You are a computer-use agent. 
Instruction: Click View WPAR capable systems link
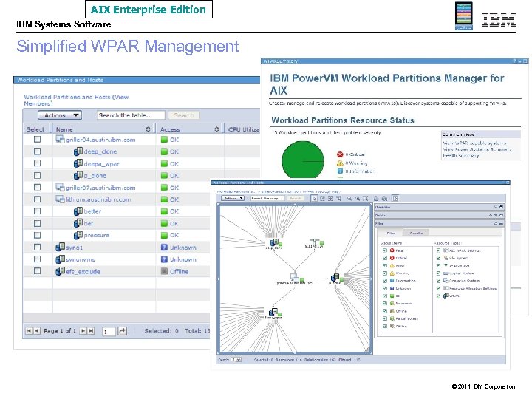(x=474, y=143)
